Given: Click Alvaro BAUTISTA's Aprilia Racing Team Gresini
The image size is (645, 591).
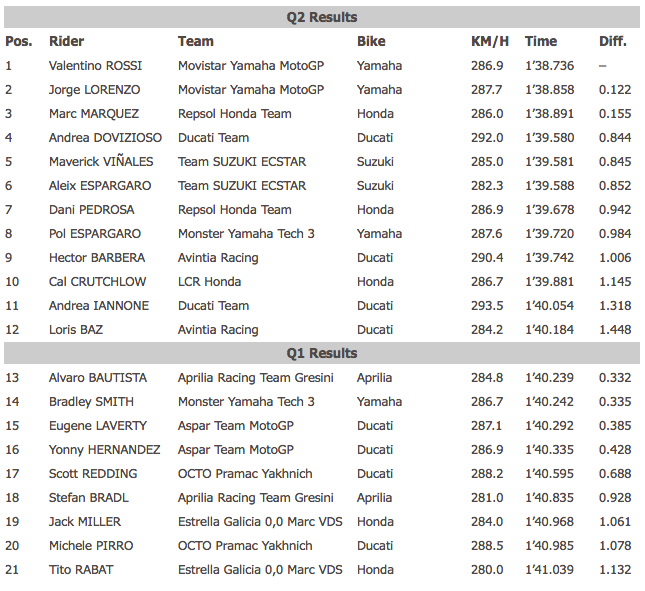Looking at the screenshot, I should tap(255, 378).
